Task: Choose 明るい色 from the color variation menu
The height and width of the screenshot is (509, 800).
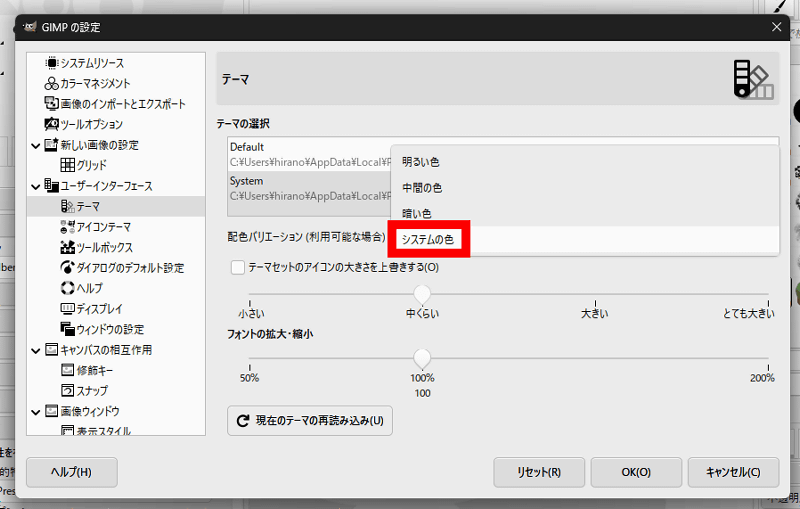Action: pos(421,161)
